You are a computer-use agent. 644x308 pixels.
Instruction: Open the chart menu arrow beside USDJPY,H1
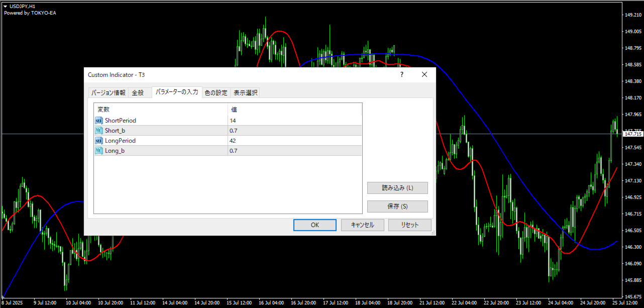(x=5, y=6)
